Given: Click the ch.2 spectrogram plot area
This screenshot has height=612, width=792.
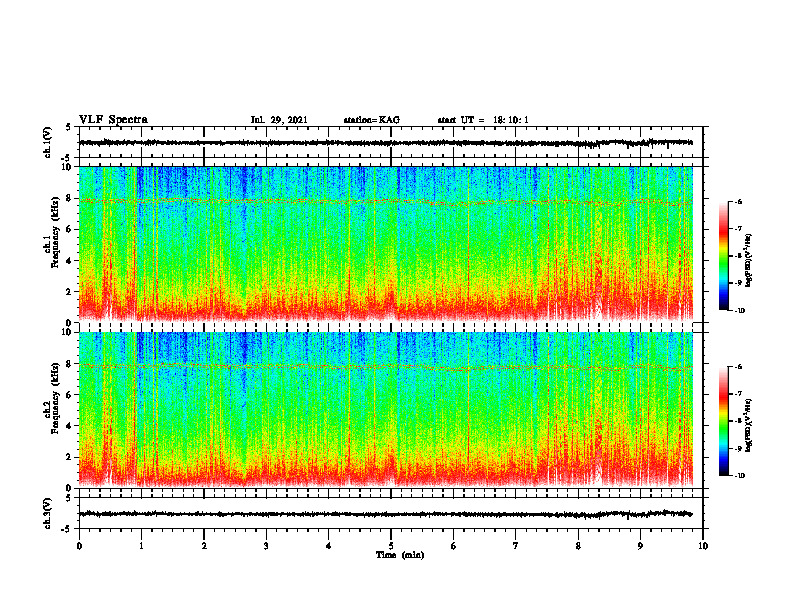Looking at the screenshot, I should click(x=386, y=410).
